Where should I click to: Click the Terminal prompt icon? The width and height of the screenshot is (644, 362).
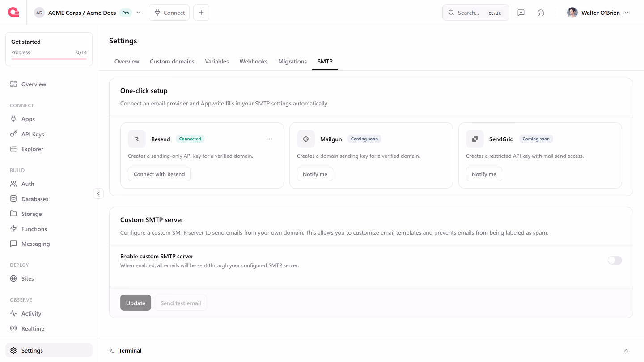point(112,350)
